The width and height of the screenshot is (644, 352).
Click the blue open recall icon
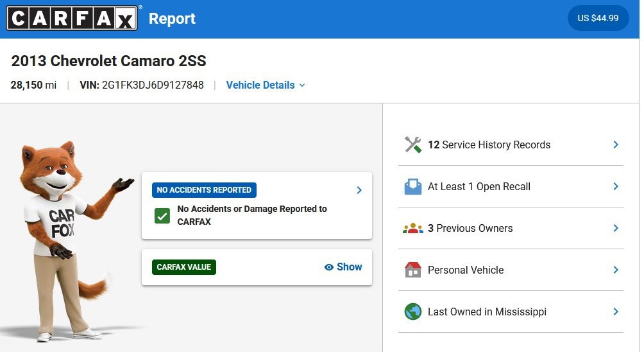[413, 187]
